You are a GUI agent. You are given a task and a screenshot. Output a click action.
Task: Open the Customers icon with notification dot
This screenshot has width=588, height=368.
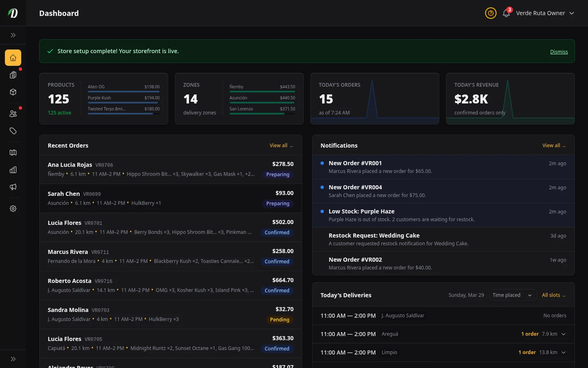[x=13, y=113]
